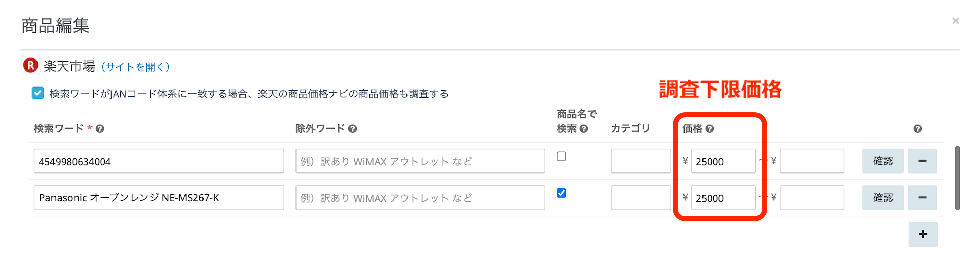
Task: Click 確認 button for the Panasonic row
Action: (x=883, y=198)
